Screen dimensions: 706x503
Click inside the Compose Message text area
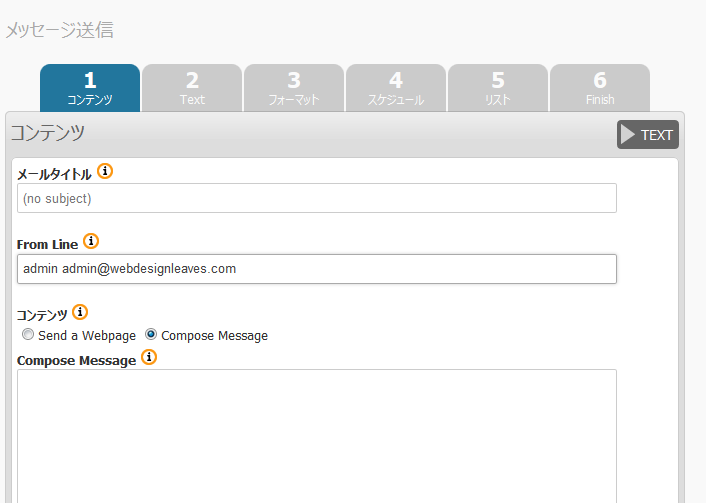316,435
